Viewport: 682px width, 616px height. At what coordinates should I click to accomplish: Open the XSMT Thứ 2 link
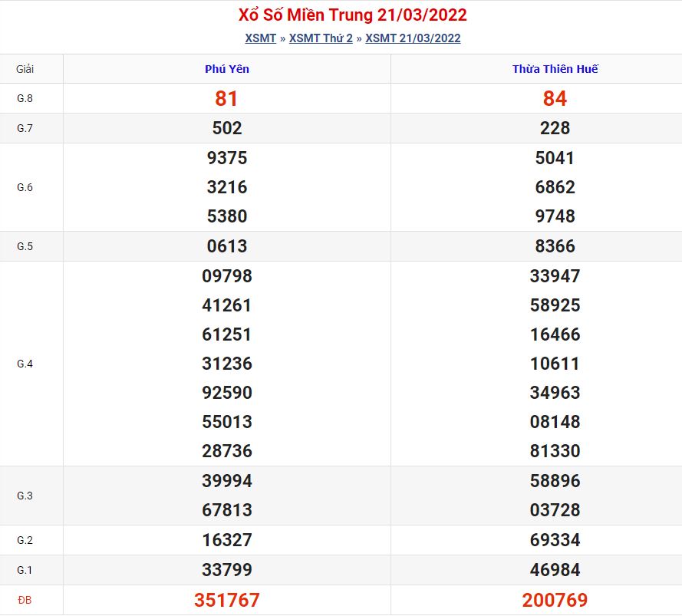click(321, 38)
